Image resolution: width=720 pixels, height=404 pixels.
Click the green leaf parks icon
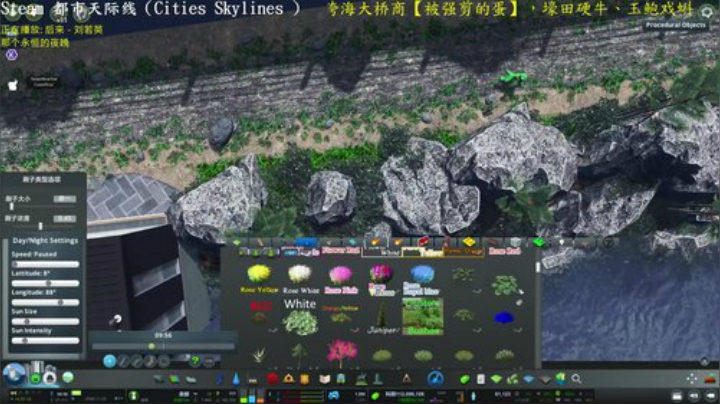465,379
